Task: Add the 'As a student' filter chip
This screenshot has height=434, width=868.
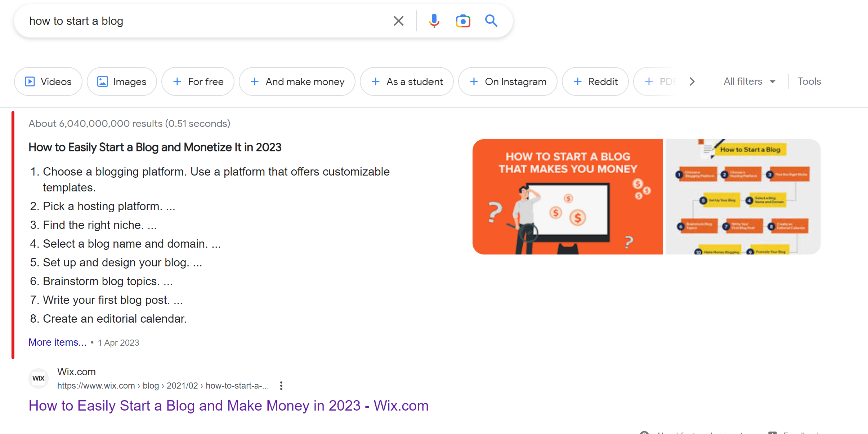Action: (x=407, y=81)
